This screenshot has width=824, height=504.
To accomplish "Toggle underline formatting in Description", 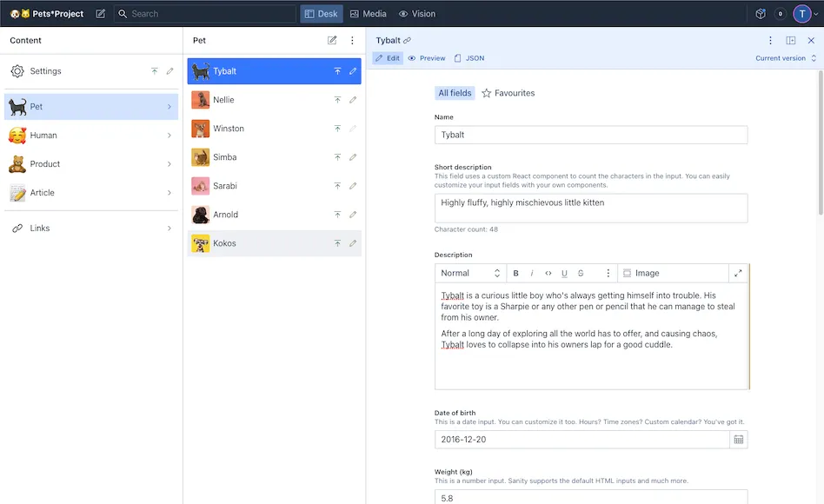I will click(564, 273).
